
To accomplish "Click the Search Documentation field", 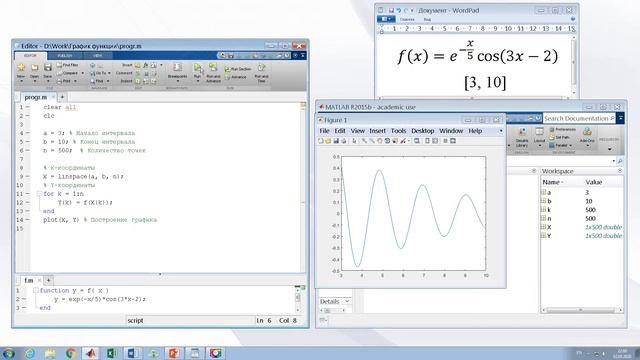I will 580,118.
